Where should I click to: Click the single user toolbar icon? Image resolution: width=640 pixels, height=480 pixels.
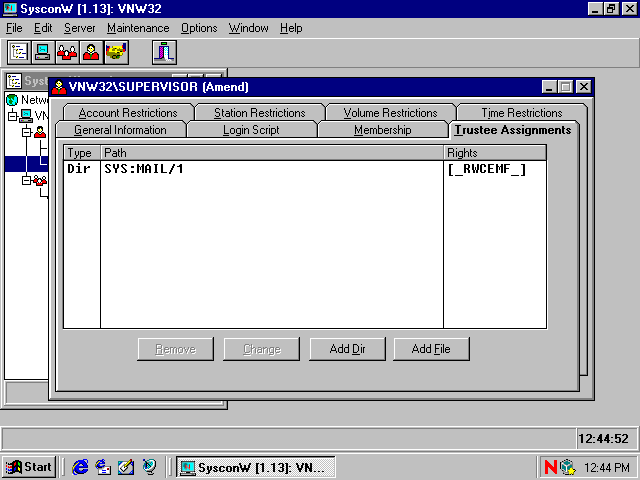[91, 52]
